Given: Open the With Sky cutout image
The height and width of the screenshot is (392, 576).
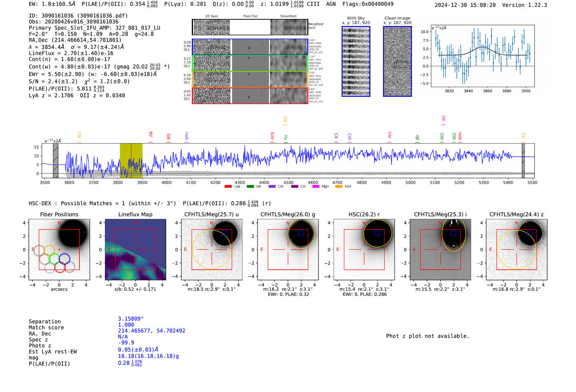Looking at the screenshot, I should [x=356, y=62].
